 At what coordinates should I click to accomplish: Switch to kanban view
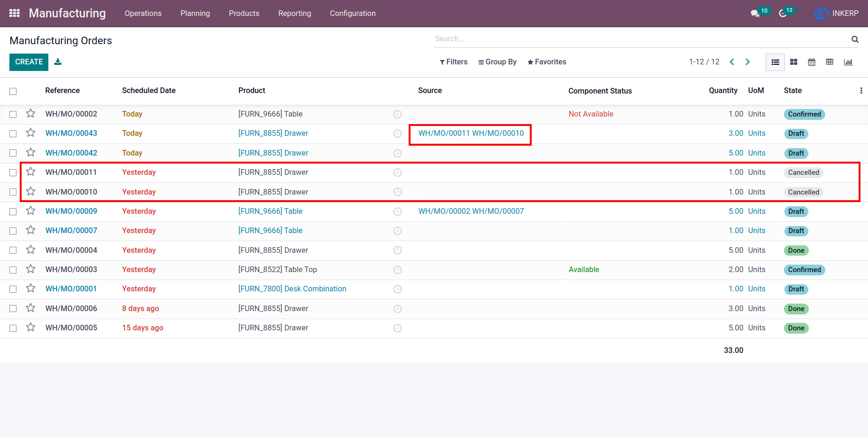tap(793, 62)
